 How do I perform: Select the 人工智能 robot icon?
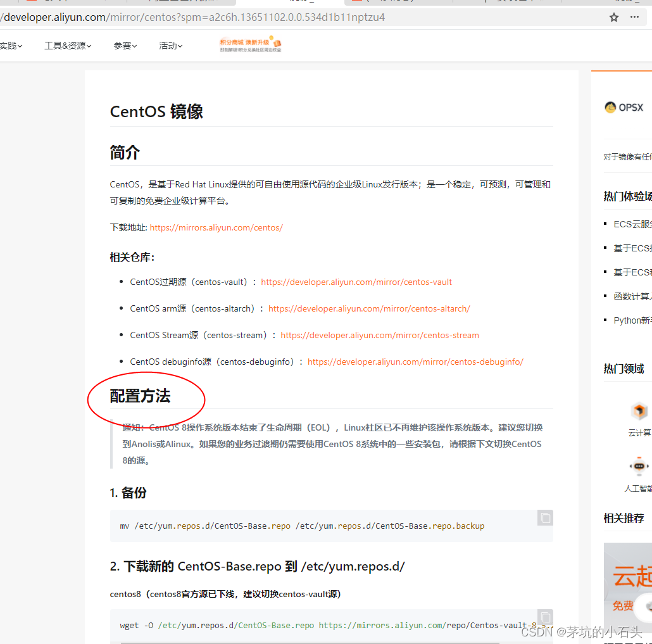coord(639,466)
